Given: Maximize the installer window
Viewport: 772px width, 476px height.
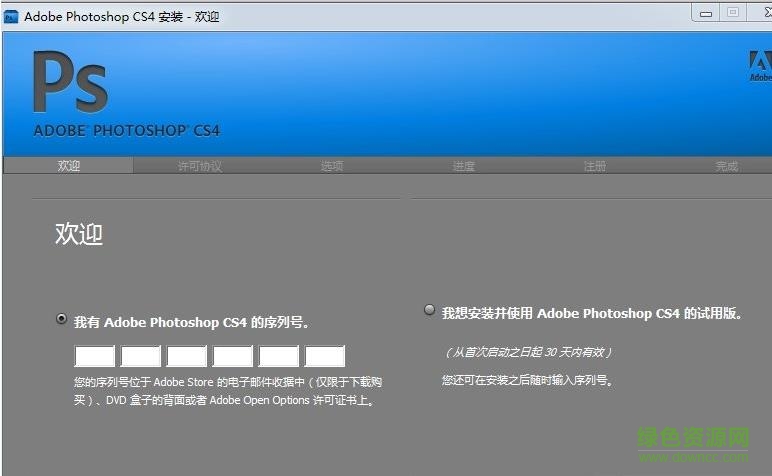Looking at the screenshot, I should [733, 12].
